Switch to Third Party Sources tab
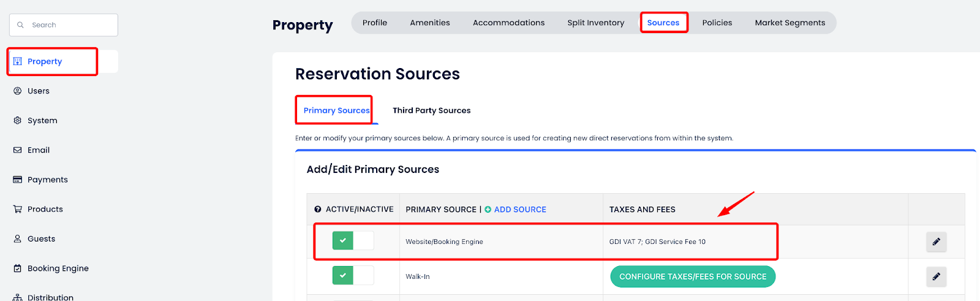980x301 pixels. [x=431, y=110]
